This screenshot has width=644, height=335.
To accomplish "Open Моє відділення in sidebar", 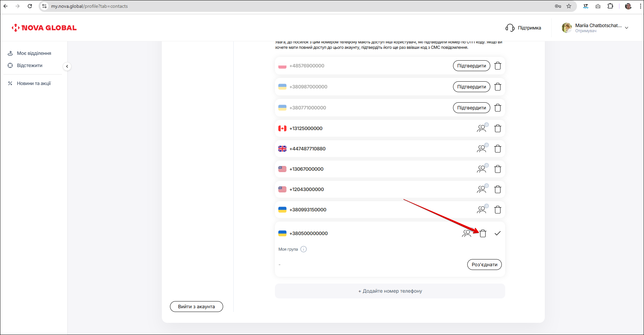I will [34, 53].
